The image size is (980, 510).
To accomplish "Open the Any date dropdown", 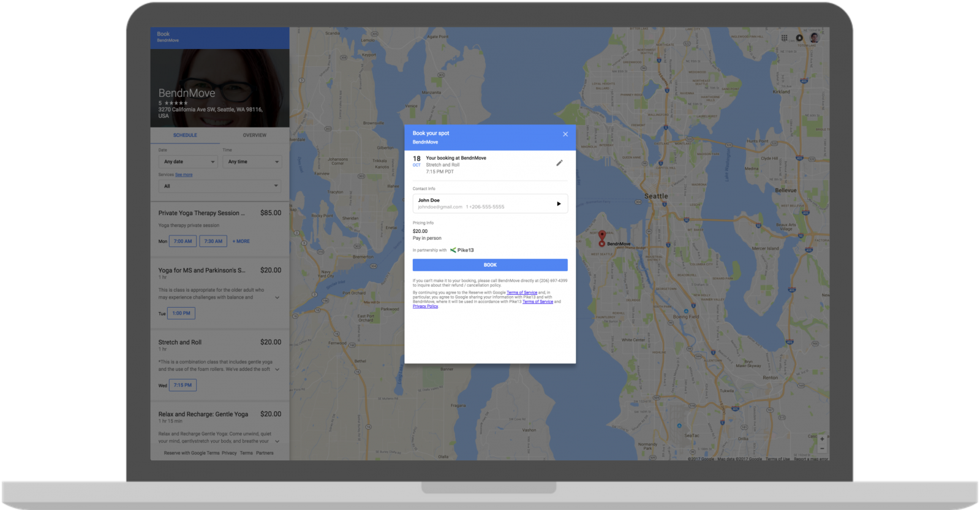I will [x=188, y=162].
